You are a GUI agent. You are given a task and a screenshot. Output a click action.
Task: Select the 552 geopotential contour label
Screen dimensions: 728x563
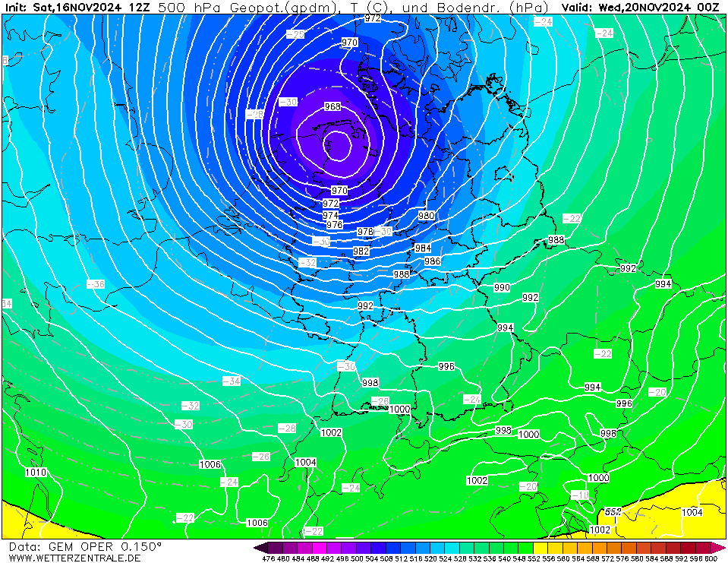pos(613,512)
